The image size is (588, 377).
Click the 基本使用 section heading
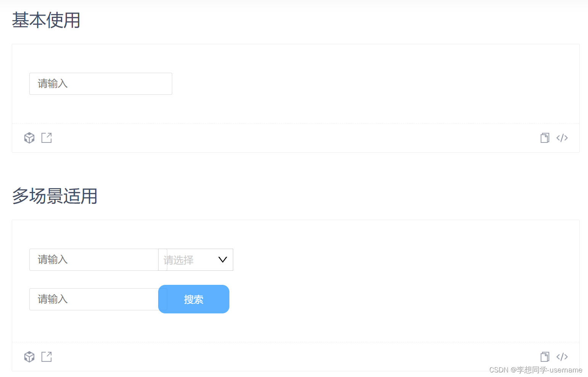pos(46,20)
